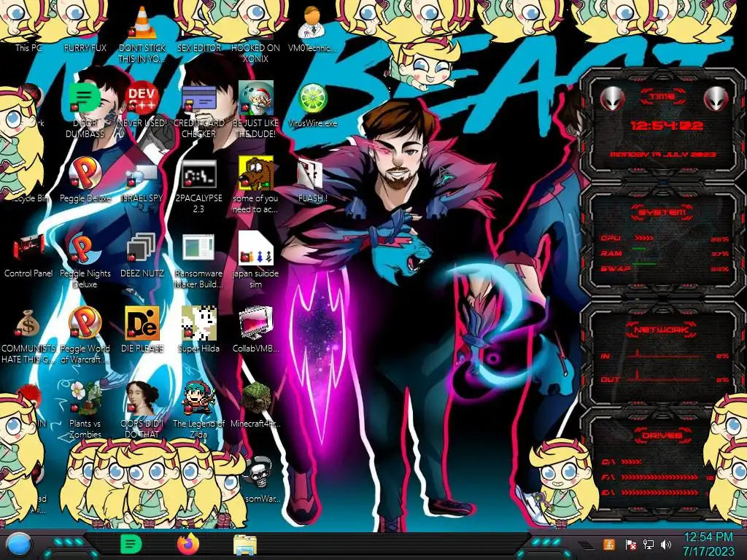Click the right alien head on Time widget

tap(716, 98)
